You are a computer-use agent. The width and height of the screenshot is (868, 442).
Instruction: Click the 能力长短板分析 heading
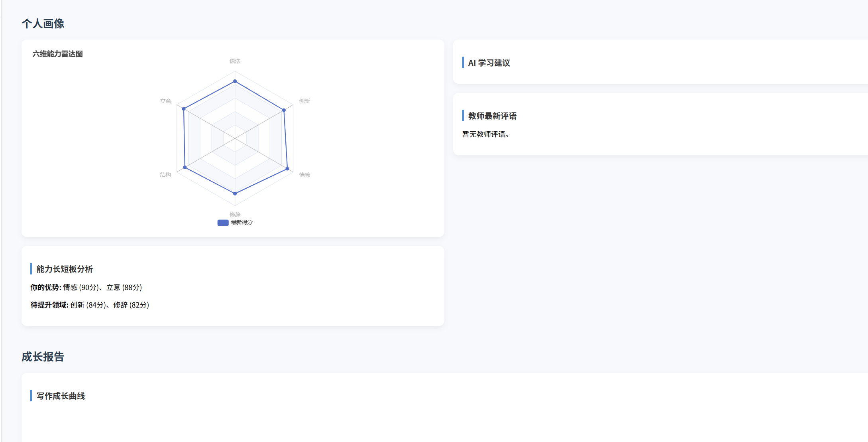65,269
